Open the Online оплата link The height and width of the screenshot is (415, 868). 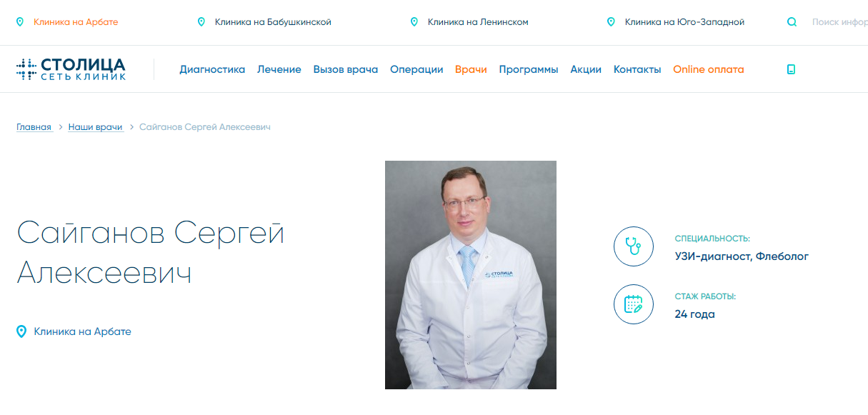point(709,69)
